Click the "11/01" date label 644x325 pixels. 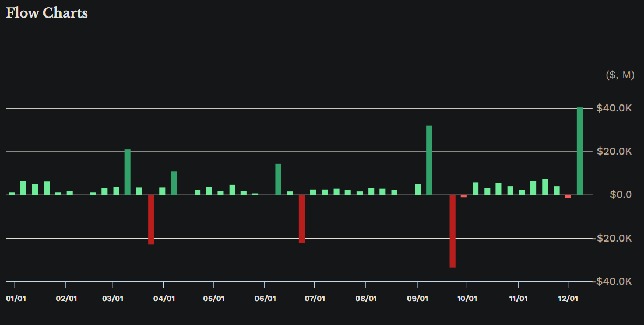[x=518, y=299]
